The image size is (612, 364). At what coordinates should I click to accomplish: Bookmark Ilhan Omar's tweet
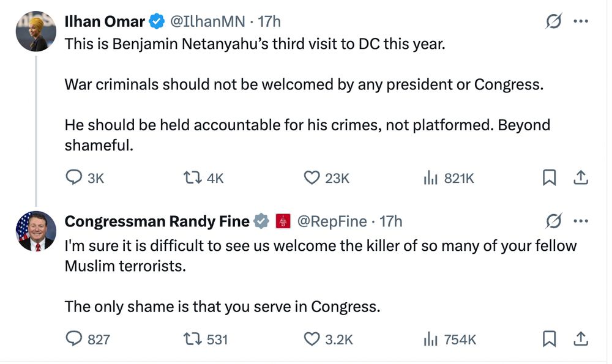[x=549, y=177]
